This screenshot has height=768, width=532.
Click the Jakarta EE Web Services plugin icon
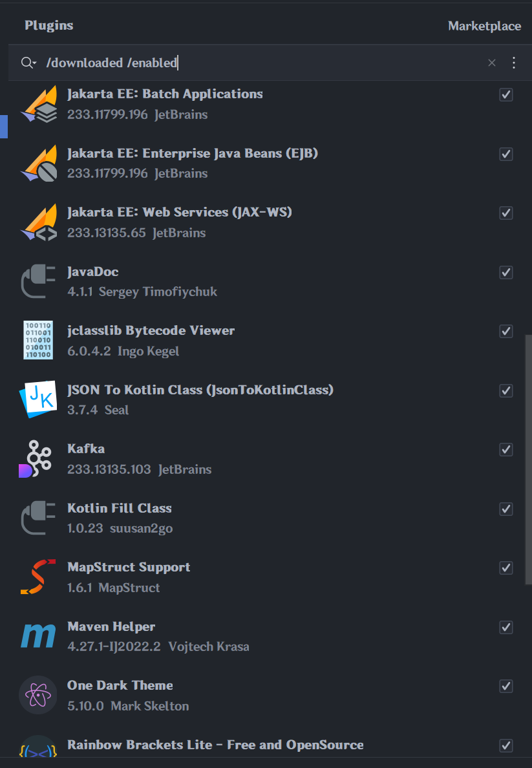coord(38,222)
